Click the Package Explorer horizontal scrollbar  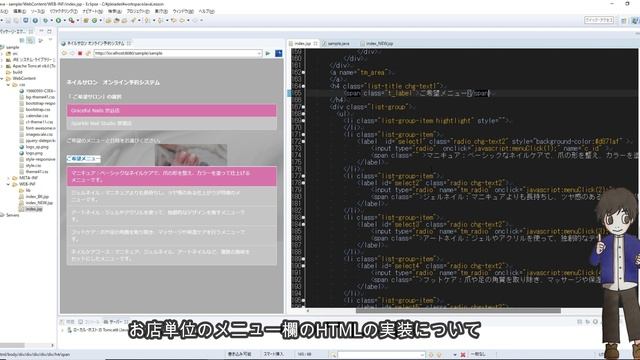click(x=12, y=345)
